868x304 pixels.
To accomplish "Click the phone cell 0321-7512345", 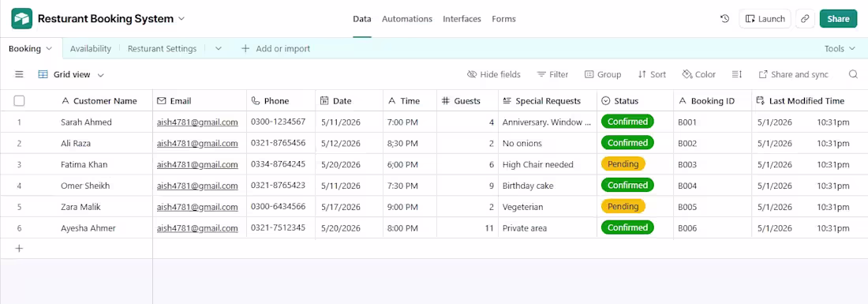I will 281,228.
